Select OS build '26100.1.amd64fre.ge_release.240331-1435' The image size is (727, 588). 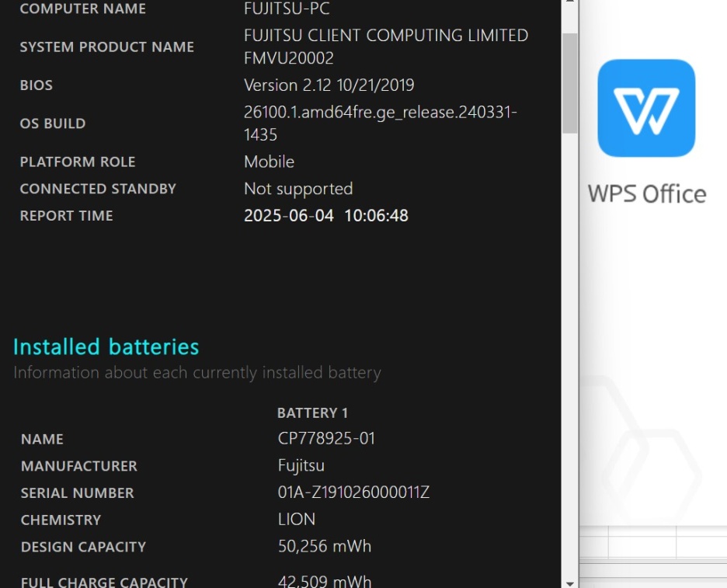pos(380,124)
